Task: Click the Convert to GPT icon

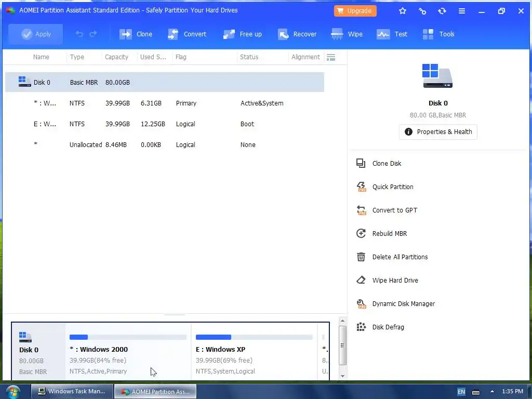Action: pyautogui.click(x=361, y=210)
